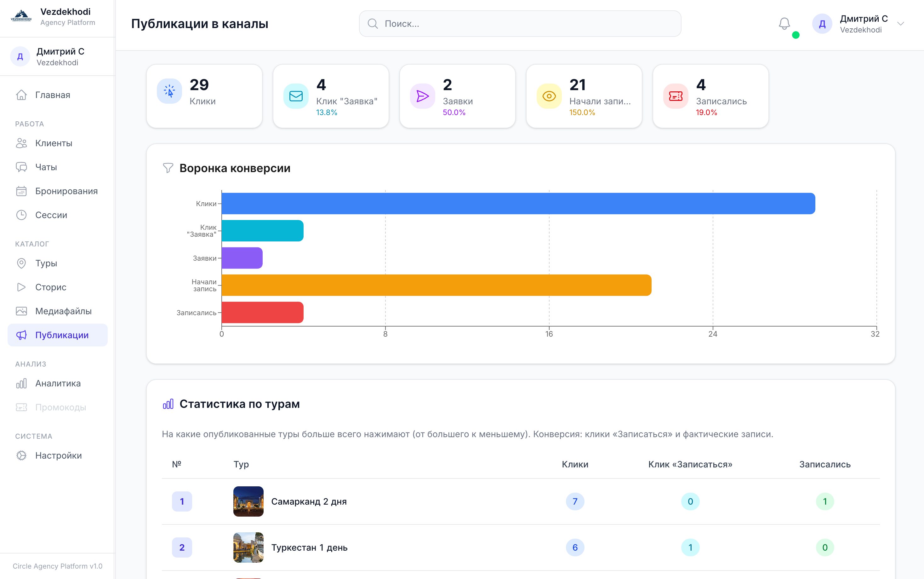Open Чаты from the sidebar
Viewport: 924px width, 579px height.
click(57, 167)
